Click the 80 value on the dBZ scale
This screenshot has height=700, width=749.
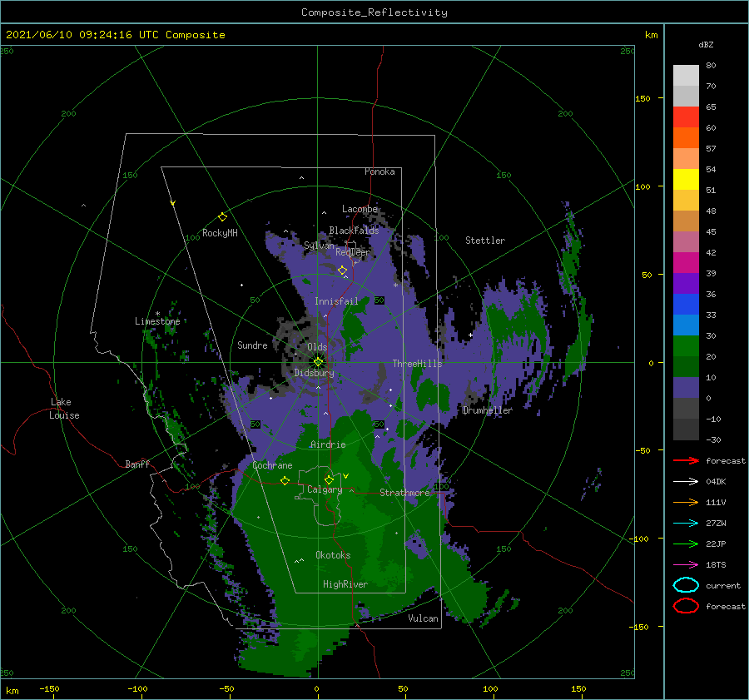click(711, 66)
